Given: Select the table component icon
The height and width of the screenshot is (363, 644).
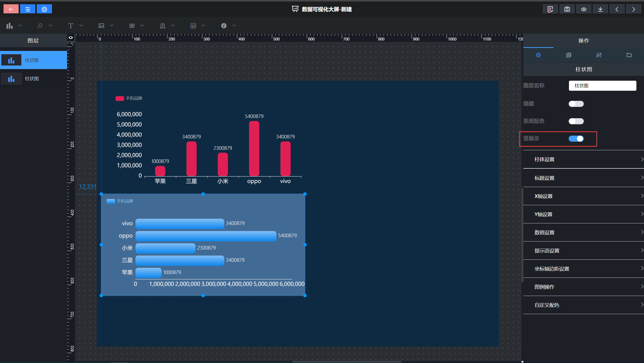Looking at the screenshot, I should [193, 25].
